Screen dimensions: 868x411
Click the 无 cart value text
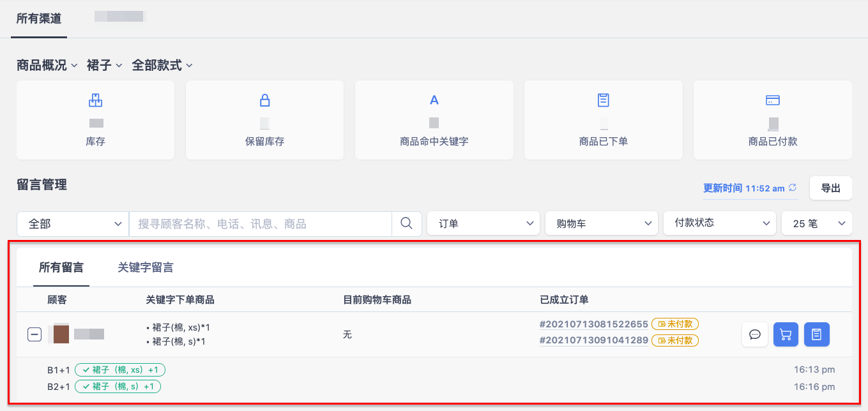pyautogui.click(x=347, y=334)
